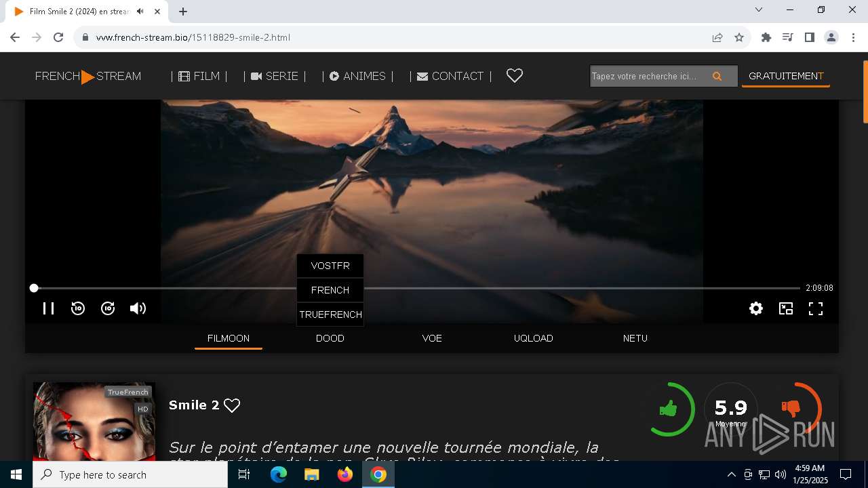Open taskbar clock and date
This screenshot has width=868, height=488.
[810, 474]
